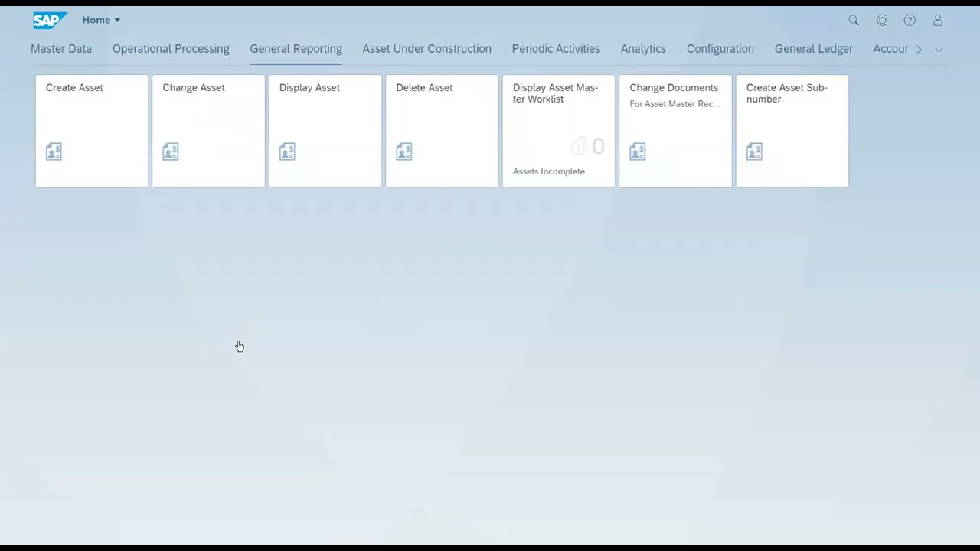
Task: Open the Change Asset tile title
Action: coord(194,87)
